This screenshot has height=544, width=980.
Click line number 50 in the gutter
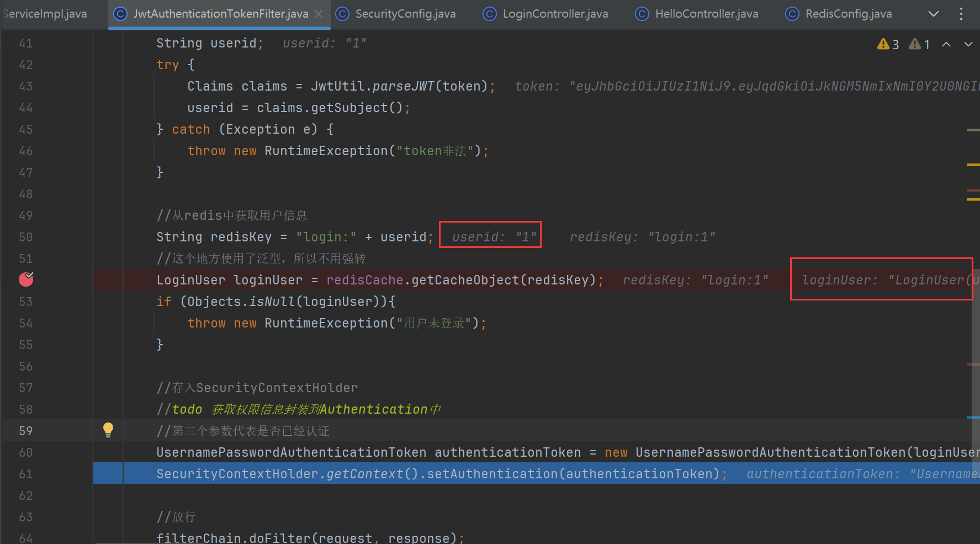[x=26, y=237]
